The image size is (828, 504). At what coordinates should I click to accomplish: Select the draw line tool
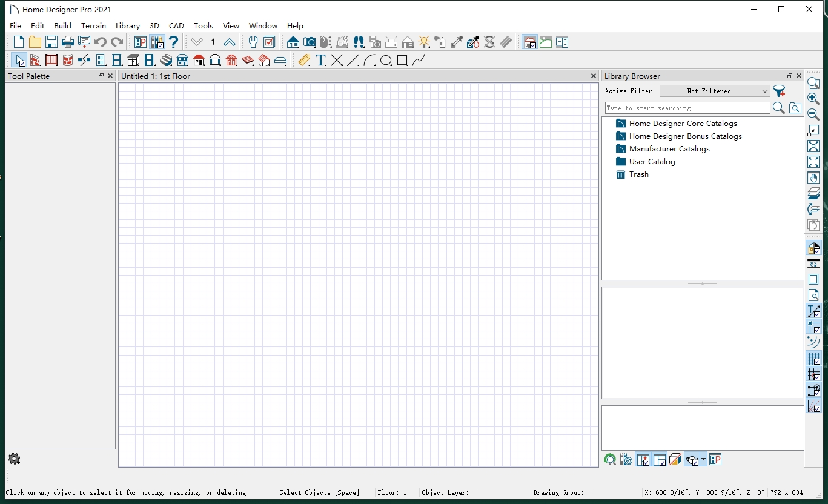coord(353,61)
